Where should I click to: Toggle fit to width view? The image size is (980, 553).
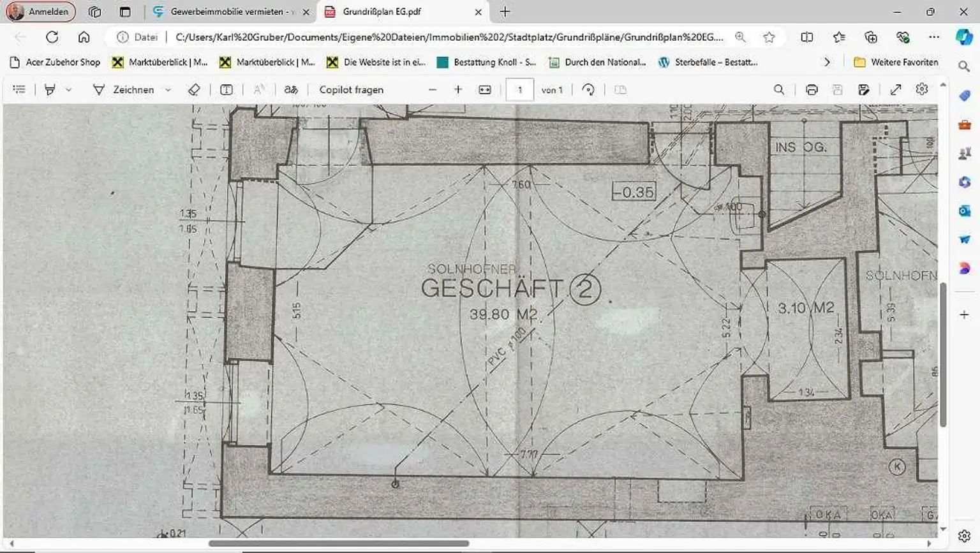(x=485, y=90)
